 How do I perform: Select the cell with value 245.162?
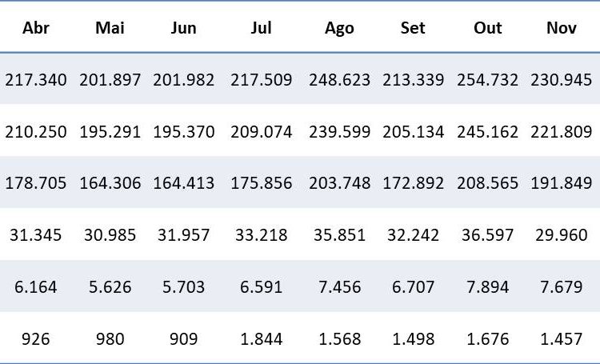[x=487, y=132]
